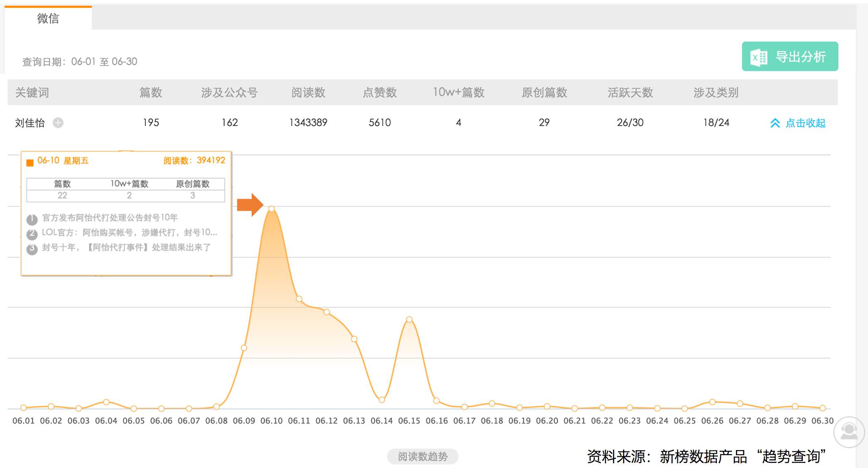This screenshot has width=868, height=473.
Task: Click the 162 public accounts value
Action: tap(229, 123)
